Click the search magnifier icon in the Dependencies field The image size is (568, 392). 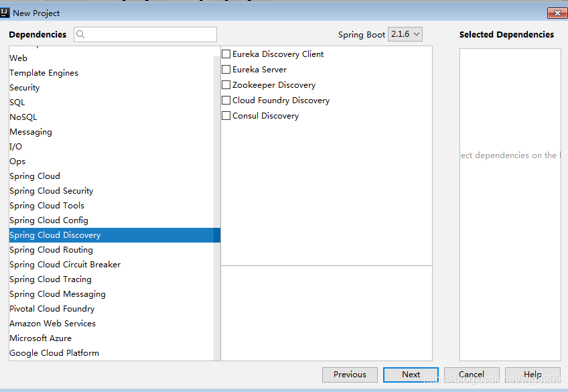pos(80,34)
